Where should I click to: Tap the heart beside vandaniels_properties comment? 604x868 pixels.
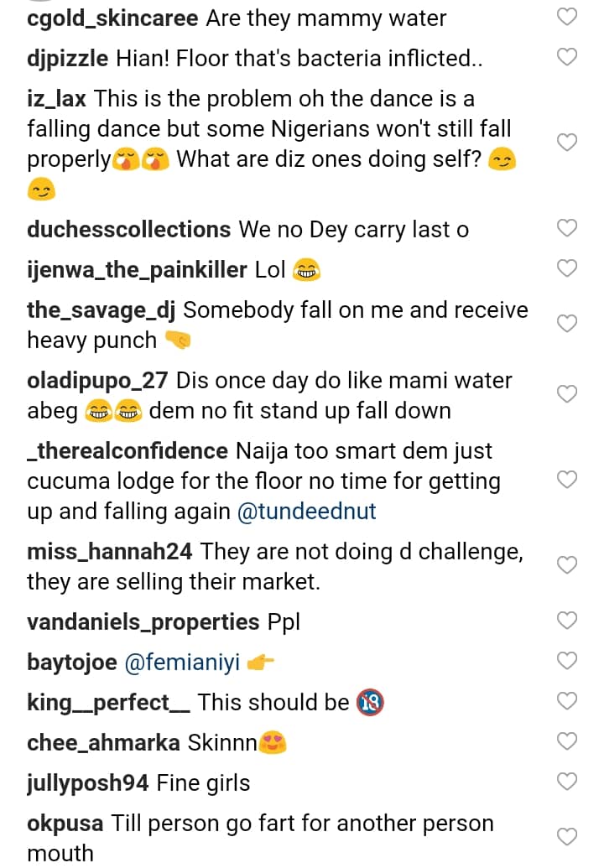click(x=568, y=621)
